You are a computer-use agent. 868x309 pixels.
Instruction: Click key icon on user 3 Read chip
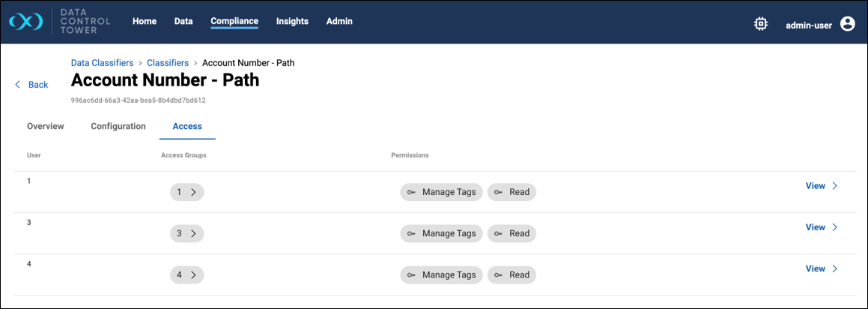click(x=498, y=233)
